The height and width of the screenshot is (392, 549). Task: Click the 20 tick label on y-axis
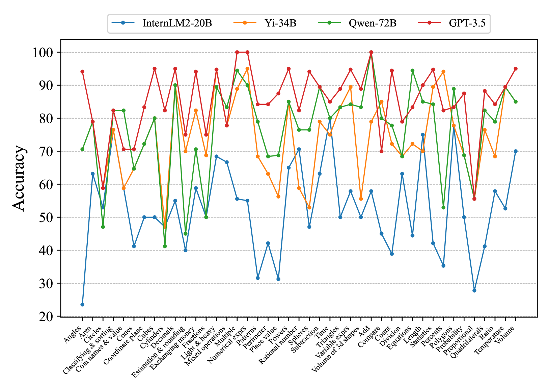pos(46,316)
